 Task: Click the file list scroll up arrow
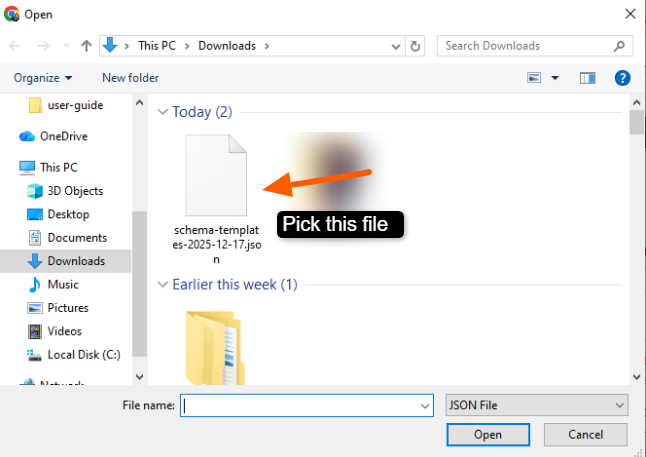coord(637,102)
